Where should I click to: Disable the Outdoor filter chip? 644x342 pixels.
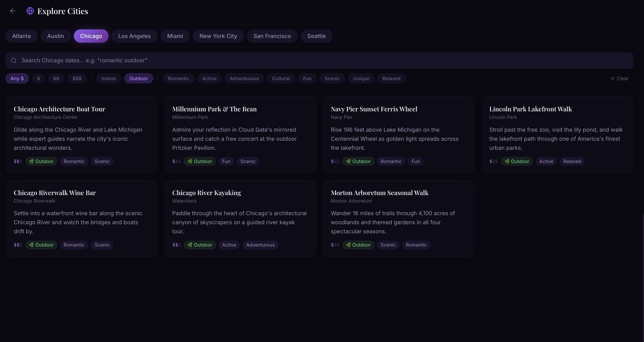point(139,79)
